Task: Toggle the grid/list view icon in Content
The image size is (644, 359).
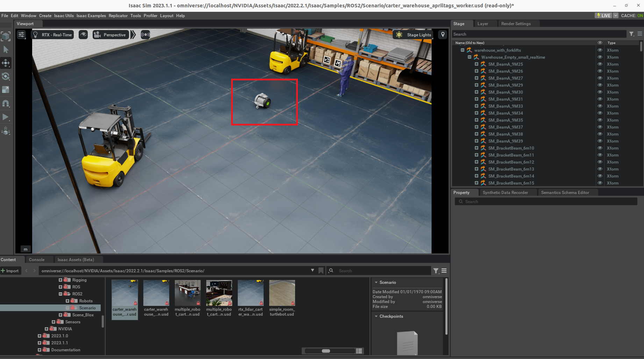Action: (359, 351)
